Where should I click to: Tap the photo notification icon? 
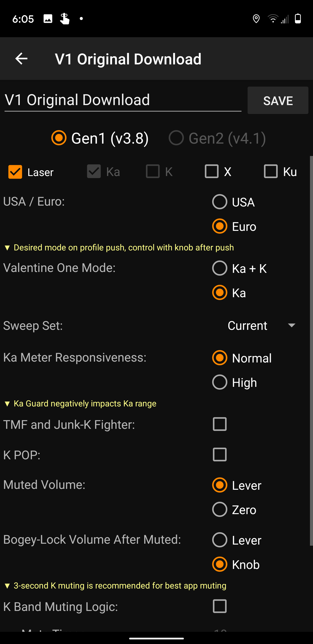(x=48, y=19)
